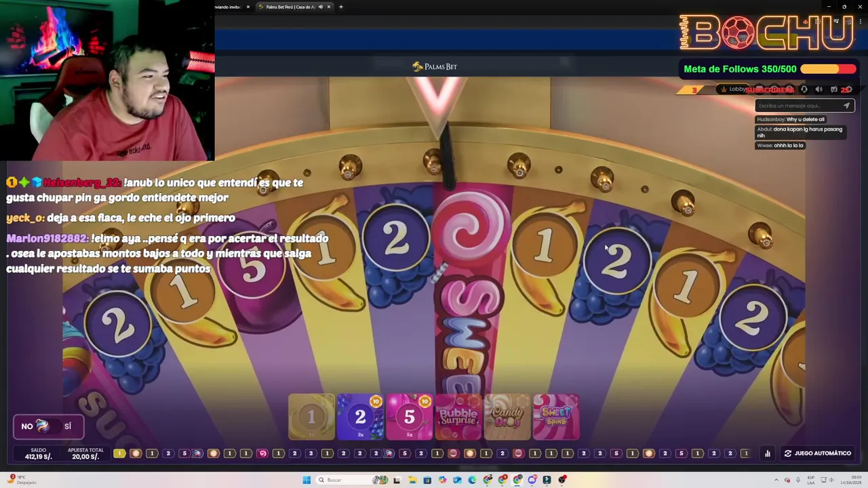Click the Apuesta Total 20,00 S/. display

(x=85, y=453)
